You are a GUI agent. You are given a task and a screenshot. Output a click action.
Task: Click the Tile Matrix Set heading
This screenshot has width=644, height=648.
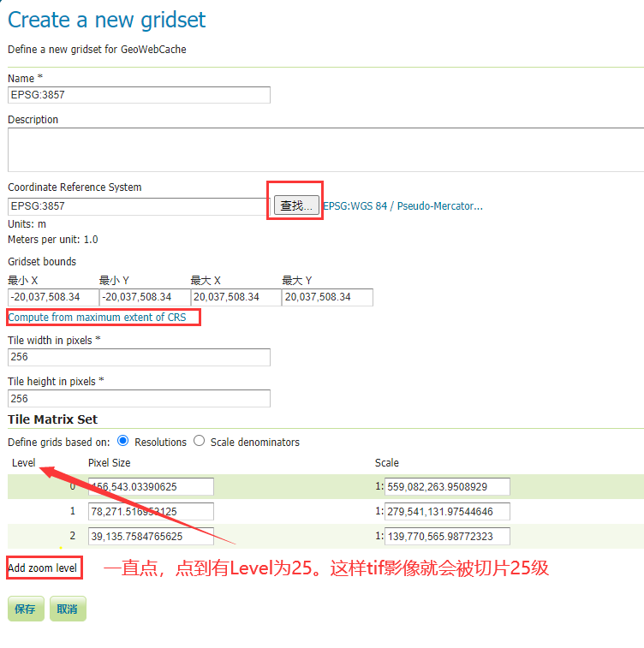[x=52, y=419]
